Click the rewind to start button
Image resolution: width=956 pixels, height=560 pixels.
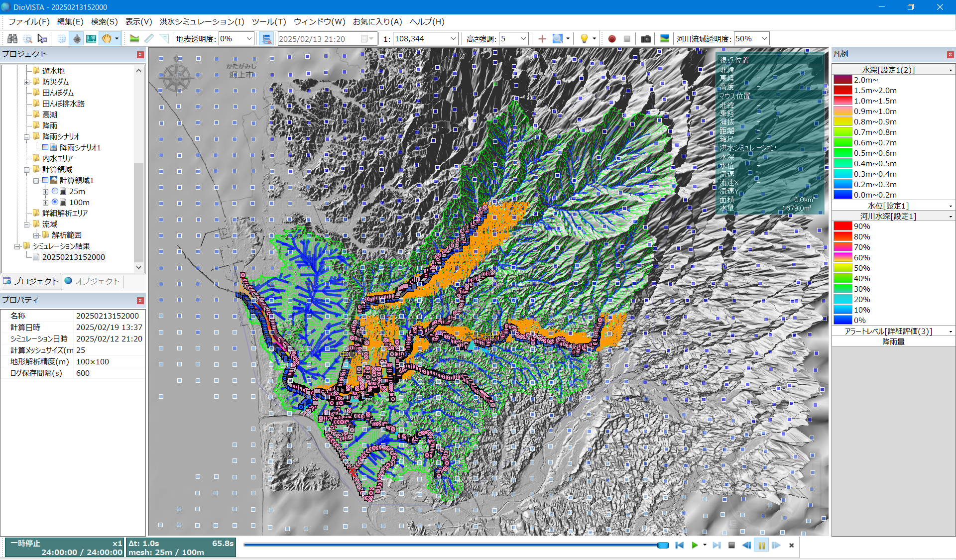pos(679,546)
